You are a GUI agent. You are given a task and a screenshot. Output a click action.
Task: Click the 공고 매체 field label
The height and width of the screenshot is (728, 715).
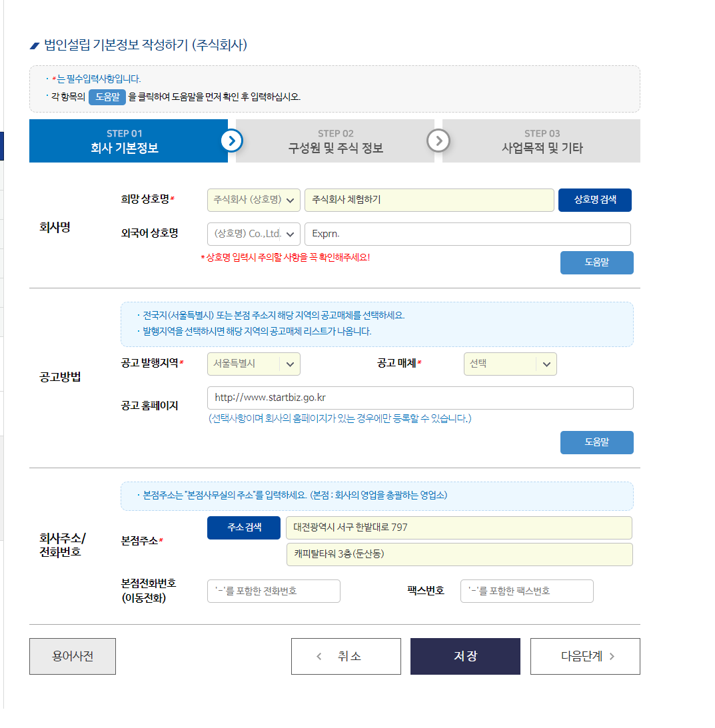click(x=399, y=363)
